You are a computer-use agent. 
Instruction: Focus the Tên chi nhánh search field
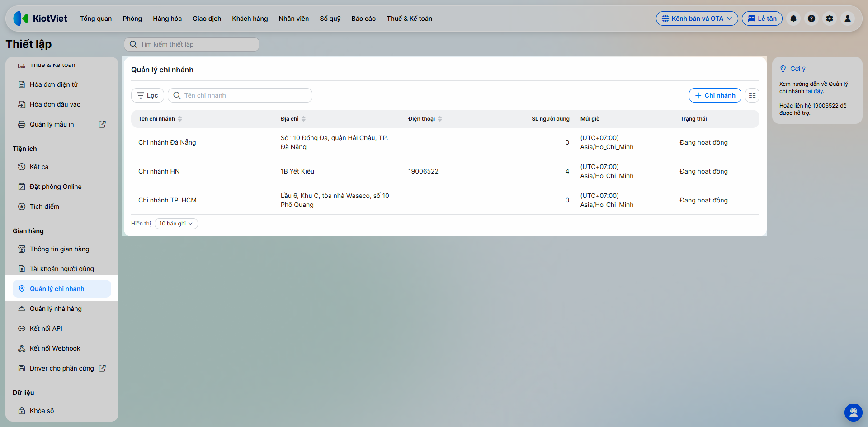[x=240, y=95]
